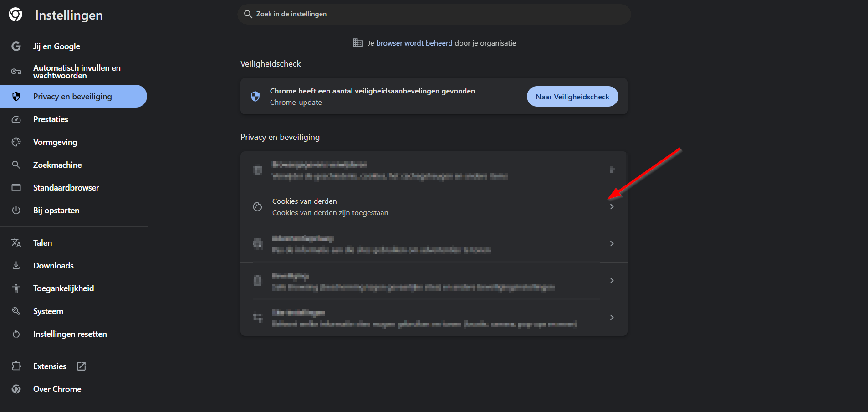
Task: Click the Google G icon in sidebar
Action: point(16,46)
